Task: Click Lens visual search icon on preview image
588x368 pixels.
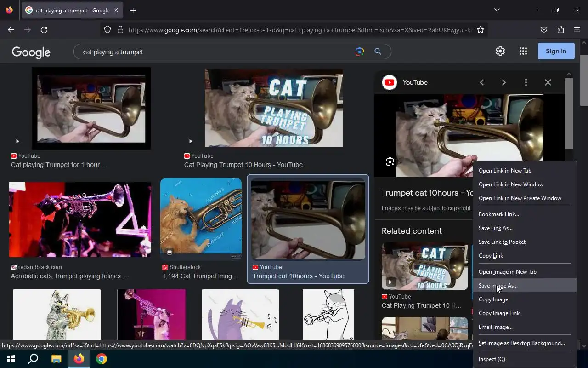Action: point(390,161)
